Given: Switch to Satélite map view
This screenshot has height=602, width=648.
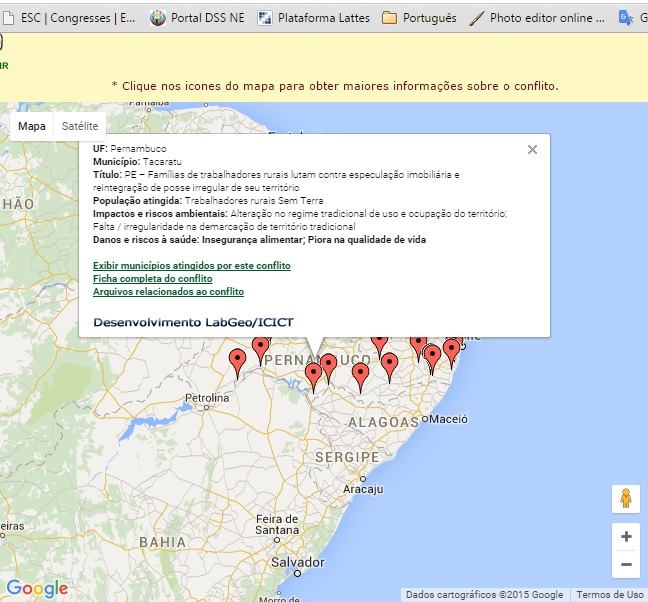Looking at the screenshot, I should point(80,127).
